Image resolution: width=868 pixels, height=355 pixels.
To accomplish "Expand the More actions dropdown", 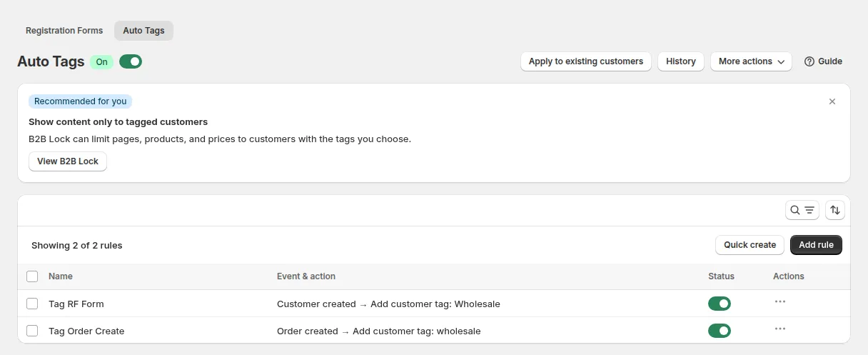I will point(751,61).
